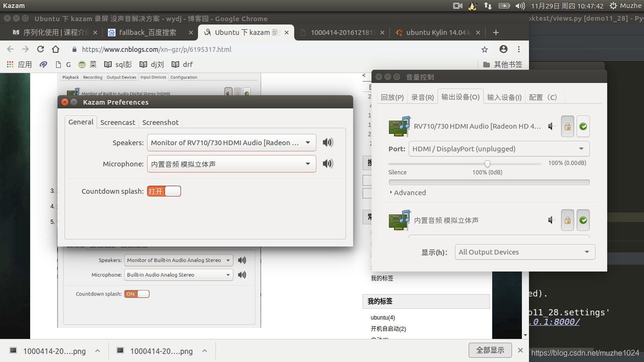Open the battery indicator in top panel
Screen dimensions: 644x362
click(504, 6)
